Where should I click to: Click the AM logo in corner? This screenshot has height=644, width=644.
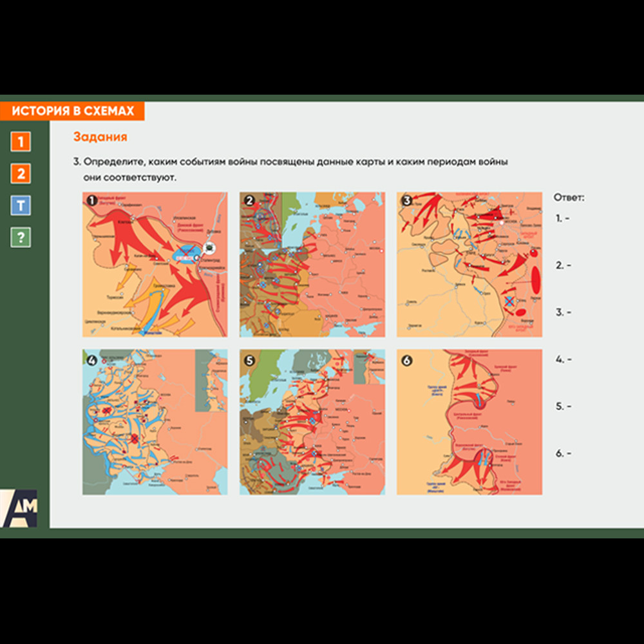[x=19, y=508]
